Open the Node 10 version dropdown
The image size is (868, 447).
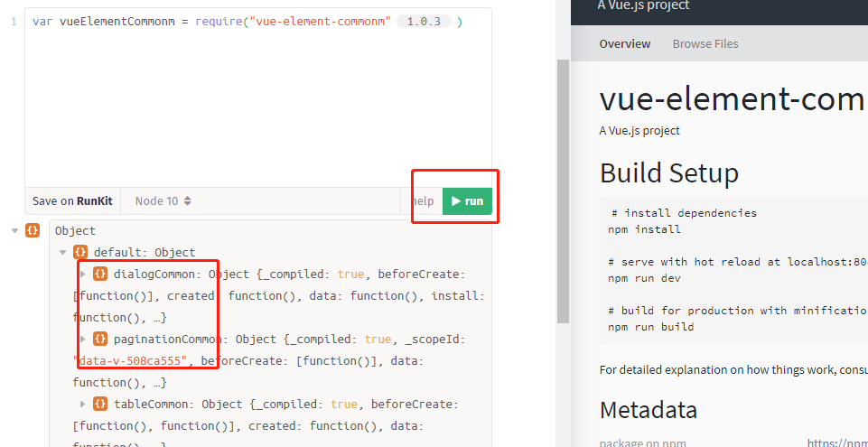[163, 200]
